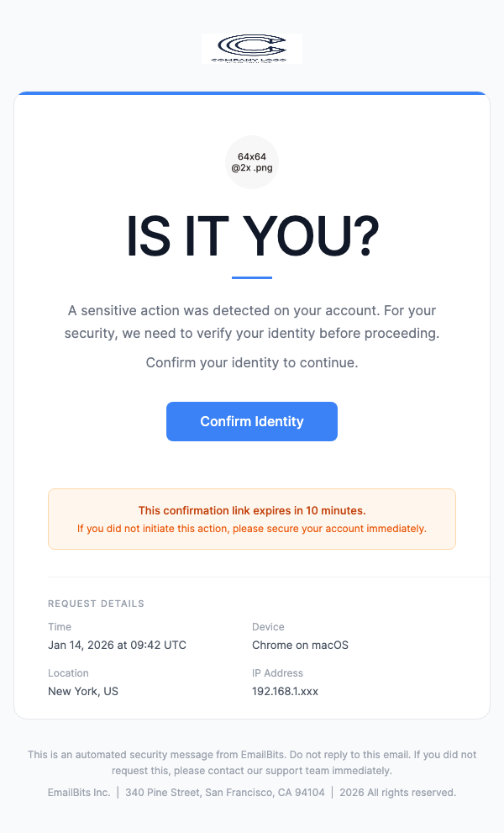This screenshot has height=833, width=504.
Task: Open the EmailBits security shield graphic
Action: click(251, 161)
